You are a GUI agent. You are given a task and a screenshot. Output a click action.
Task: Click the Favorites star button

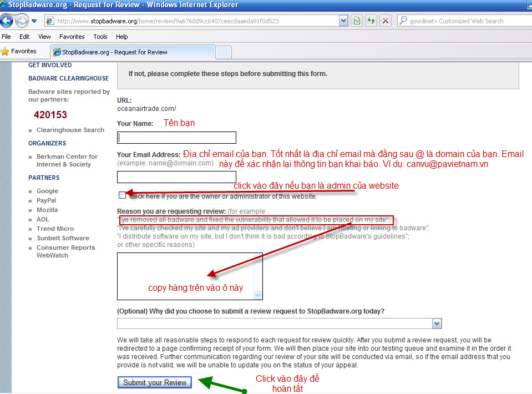click(19, 51)
